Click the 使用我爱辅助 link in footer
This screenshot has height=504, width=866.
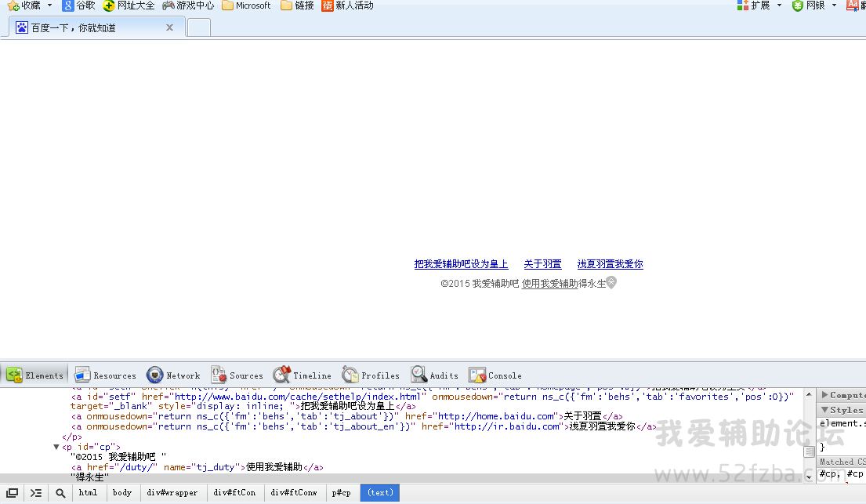[549, 284]
